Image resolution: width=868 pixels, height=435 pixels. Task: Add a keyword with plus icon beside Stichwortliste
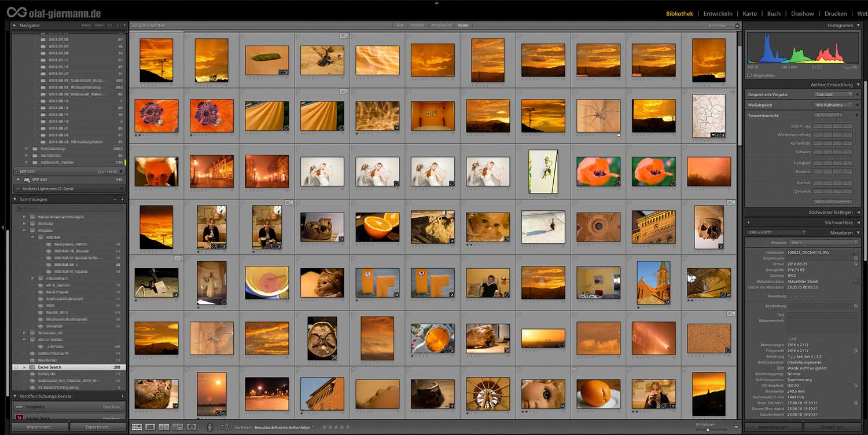[x=749, y=222]
